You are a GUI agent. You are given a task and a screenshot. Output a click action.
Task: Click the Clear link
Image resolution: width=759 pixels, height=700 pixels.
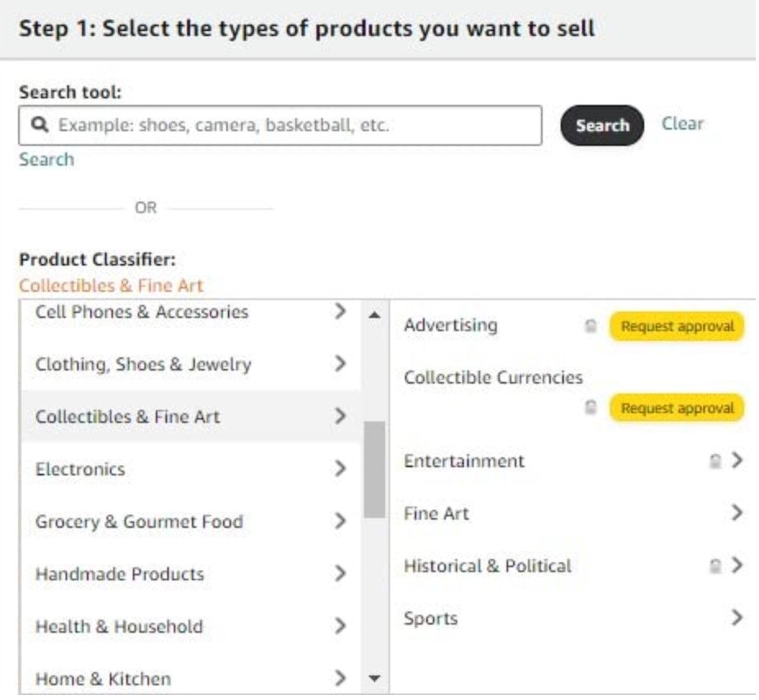[x=682, y=124]
